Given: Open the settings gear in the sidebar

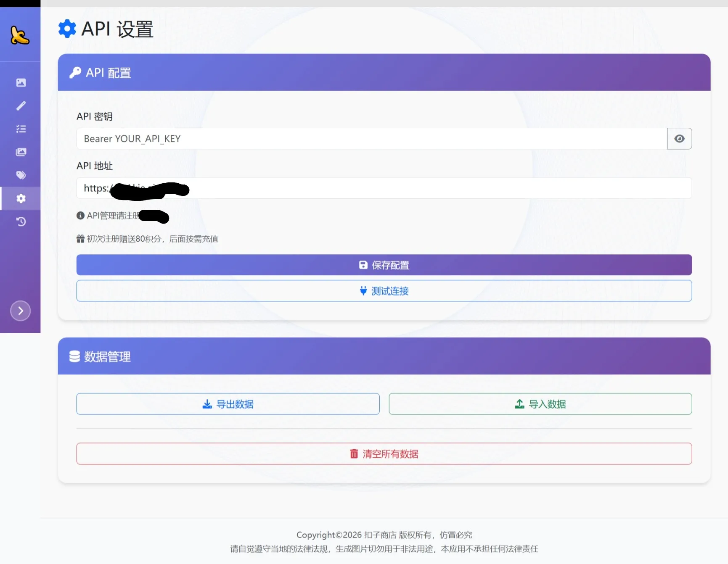Looking at the screenshot, I should click(x=21, y=198).
